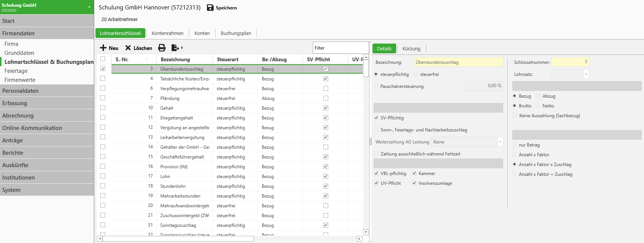The height and width of the screenshot is (243, 644).
Task: Select the steuerfrei radio button
Action: [x=416, y=74]
